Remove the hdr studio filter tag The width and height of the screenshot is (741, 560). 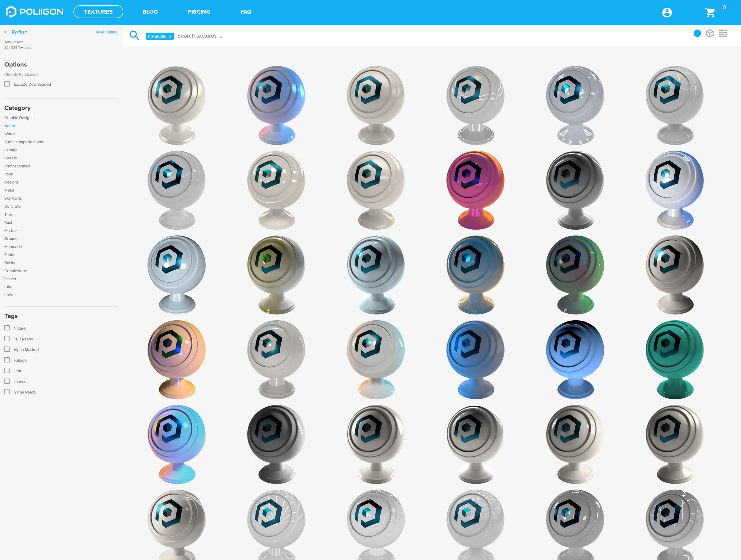[170, 36]
